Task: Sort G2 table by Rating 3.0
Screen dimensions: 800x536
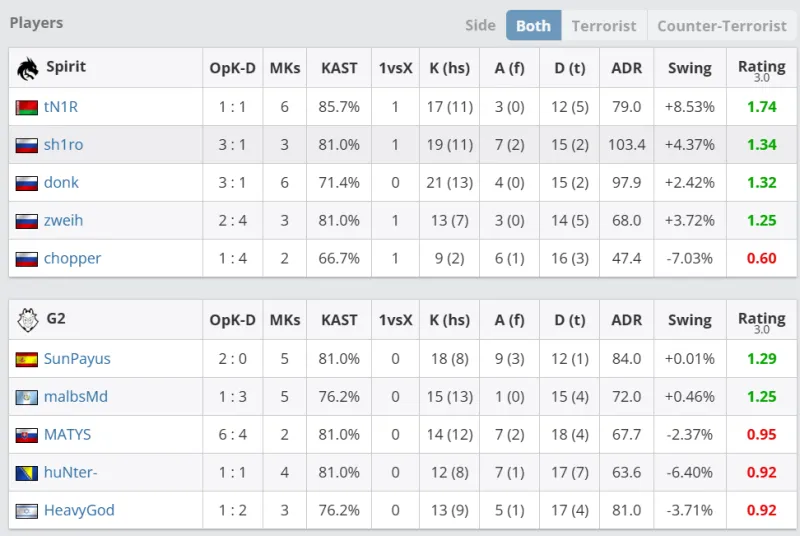Action: tap(761, 321)
